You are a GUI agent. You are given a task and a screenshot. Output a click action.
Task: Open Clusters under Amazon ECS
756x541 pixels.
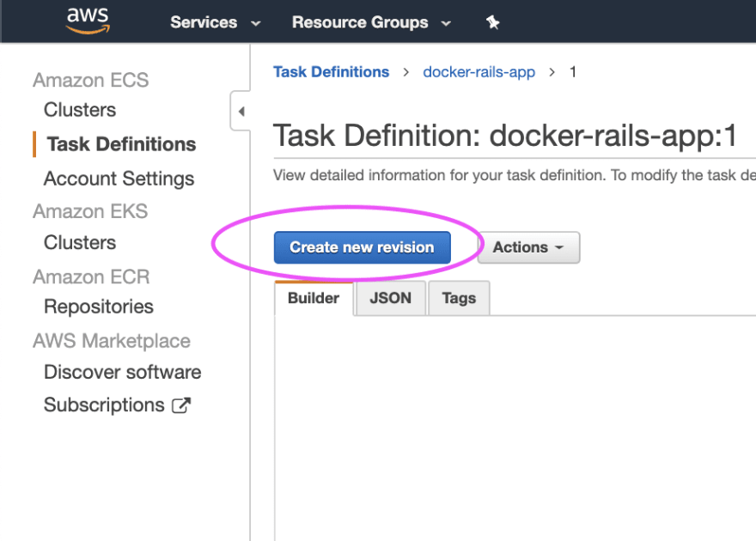point(80,110)
